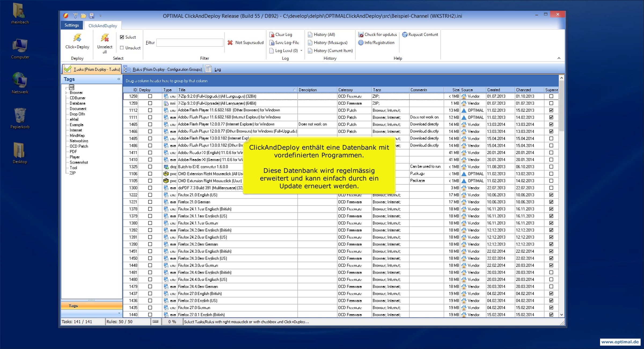Expand the Browser node in Tags tree

pyautogui.click(x=66, y=93)
